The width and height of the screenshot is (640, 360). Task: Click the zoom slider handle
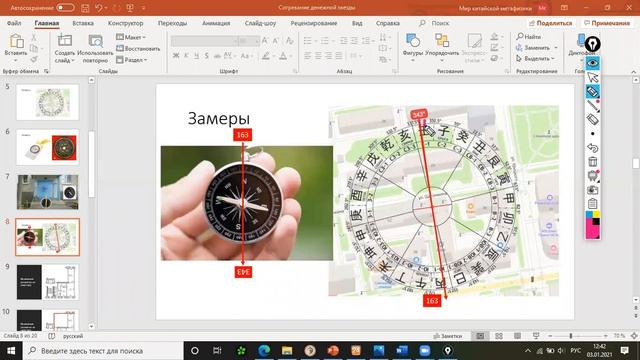coord(571,336)
